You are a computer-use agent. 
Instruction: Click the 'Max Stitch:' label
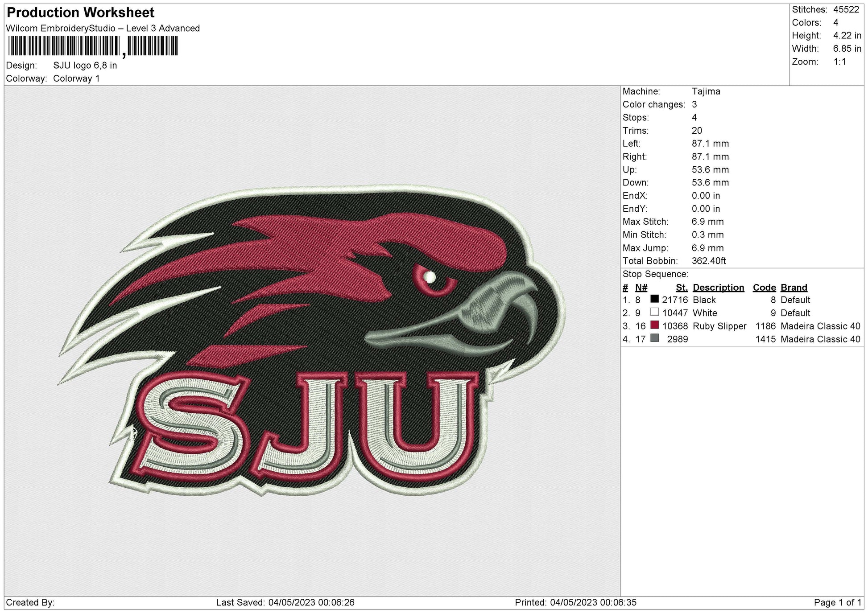(645, 222)
